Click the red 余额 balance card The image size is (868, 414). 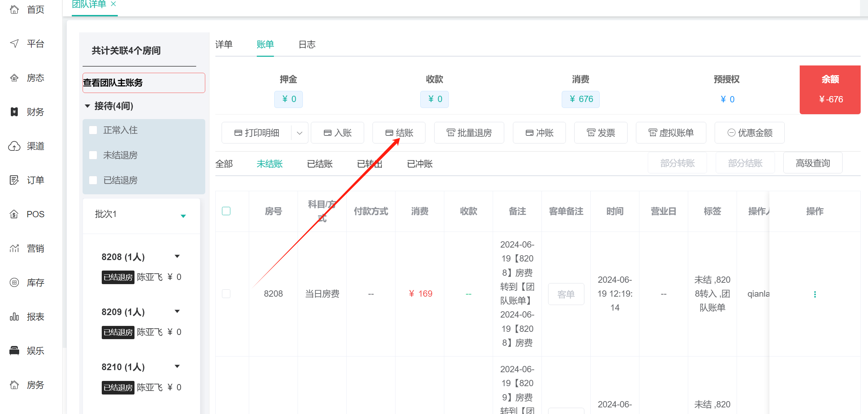pyautogui.click(x=830, y=90)
